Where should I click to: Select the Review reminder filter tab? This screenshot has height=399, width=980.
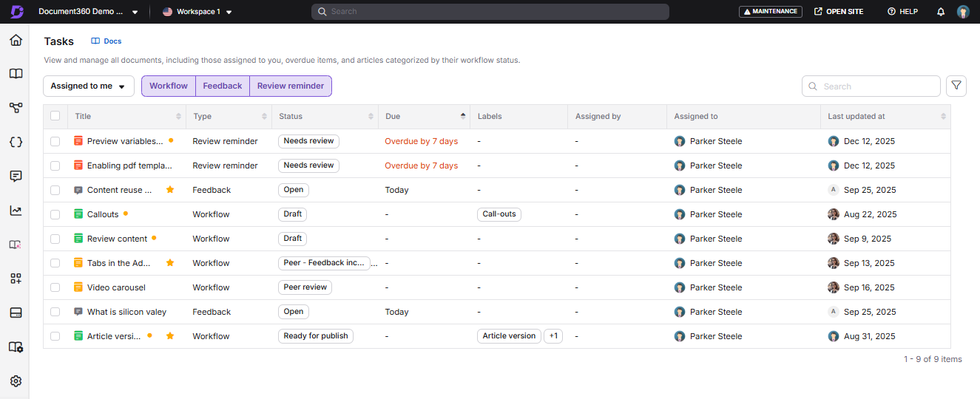(x=291, y=86)
